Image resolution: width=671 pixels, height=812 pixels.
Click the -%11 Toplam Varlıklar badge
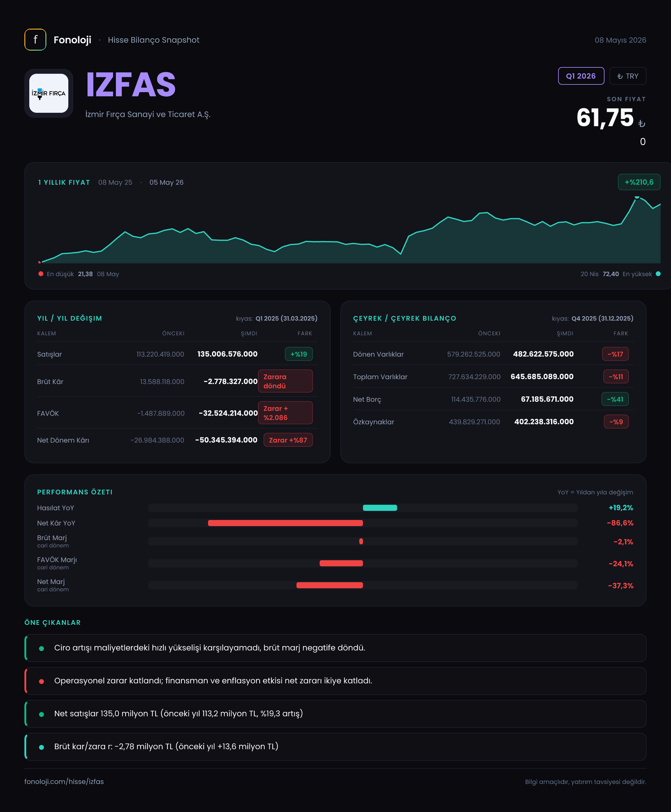click(x=616, y=377)
